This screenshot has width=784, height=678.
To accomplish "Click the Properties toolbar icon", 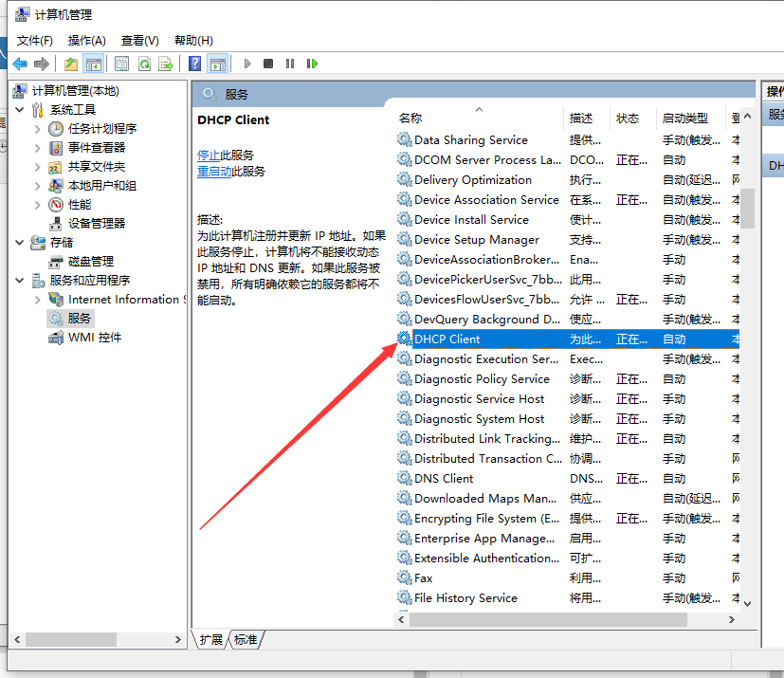I will 122,64.
